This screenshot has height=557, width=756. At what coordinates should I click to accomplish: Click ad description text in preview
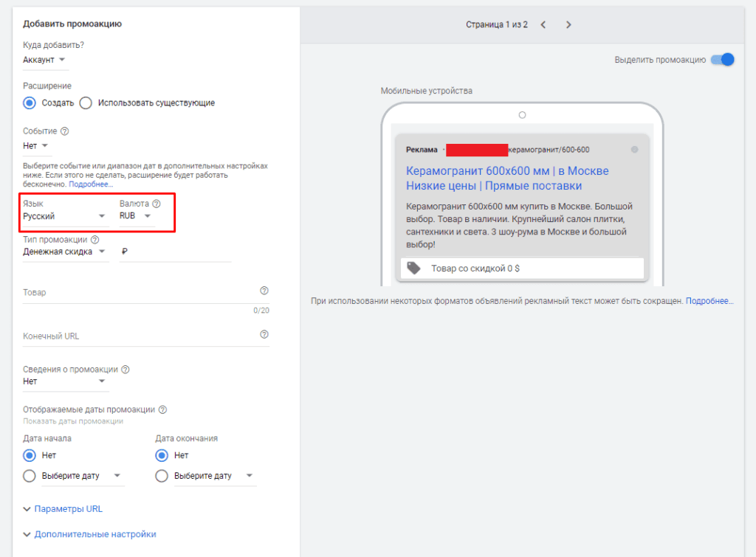coord(520,226)
